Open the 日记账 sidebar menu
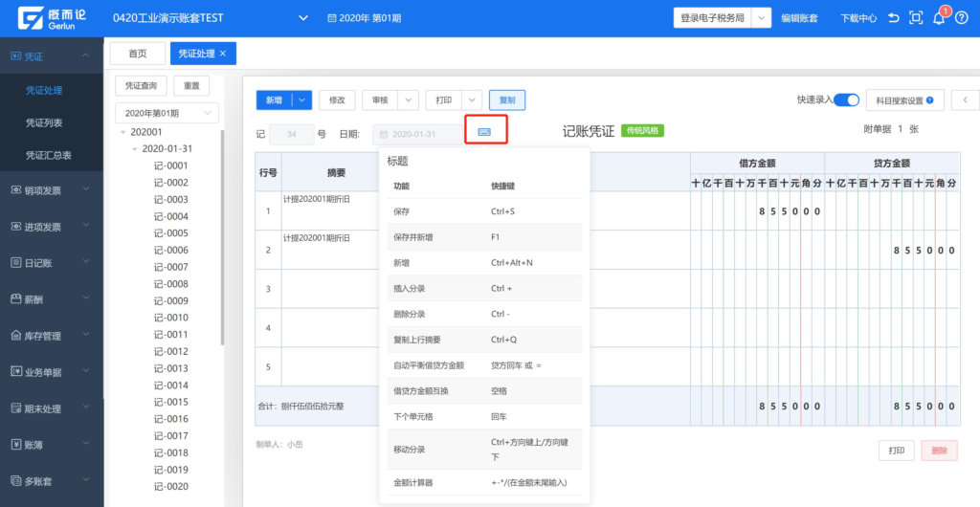Viewport: 980px width, 507px height. click(x=52, y=263)
